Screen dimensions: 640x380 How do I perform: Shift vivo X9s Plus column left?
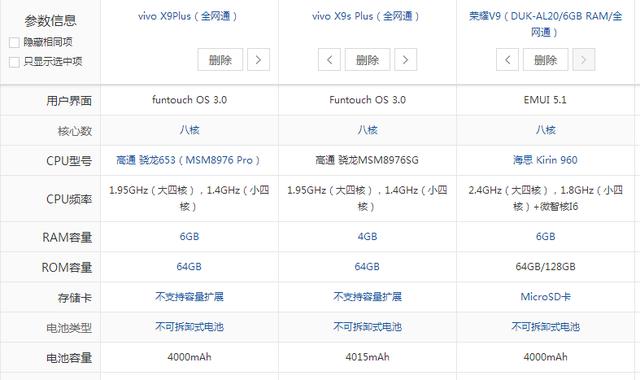(x=329, y=60)
